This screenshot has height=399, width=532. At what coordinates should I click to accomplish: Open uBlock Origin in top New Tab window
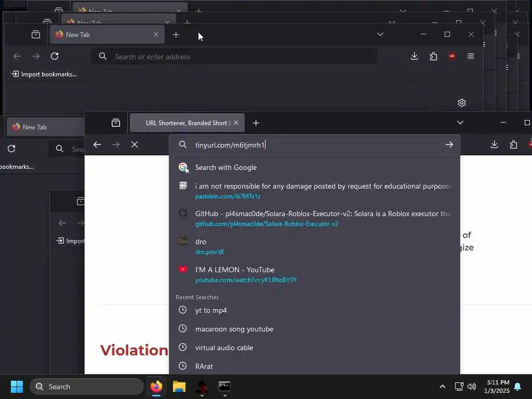(x=452, y=56)
